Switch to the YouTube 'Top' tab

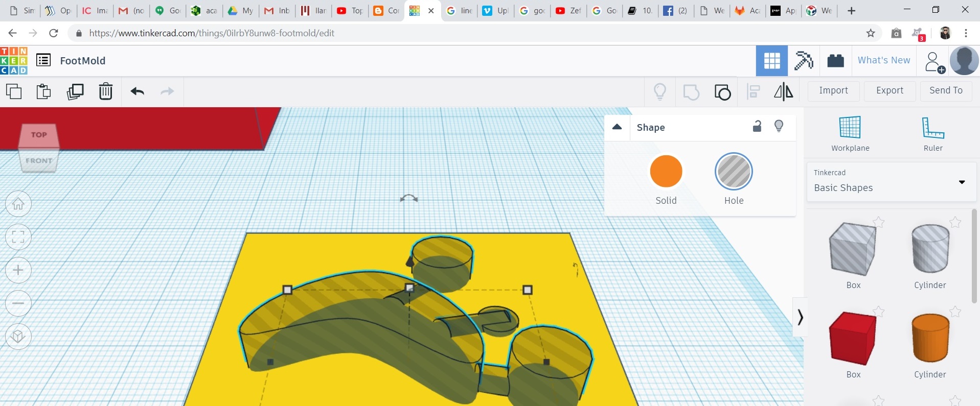tap(350, 11)
